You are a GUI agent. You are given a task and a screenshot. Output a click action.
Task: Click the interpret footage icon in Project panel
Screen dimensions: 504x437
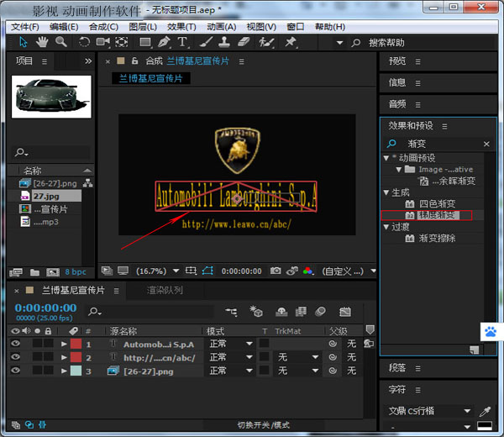(x=16, y=272)
